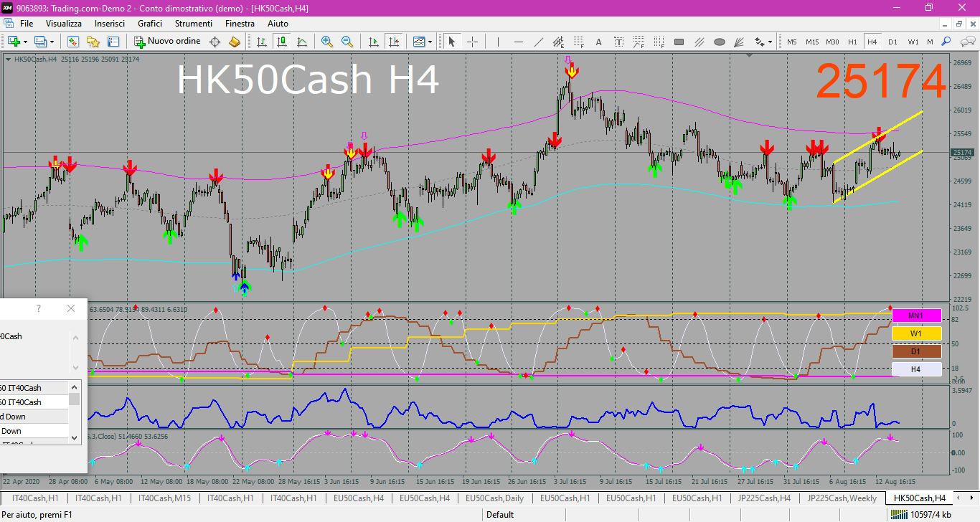Viewport: 980px width, 522px height.
Task: Select the Fibonacci time zones tool
Action: tap(659, 42)
